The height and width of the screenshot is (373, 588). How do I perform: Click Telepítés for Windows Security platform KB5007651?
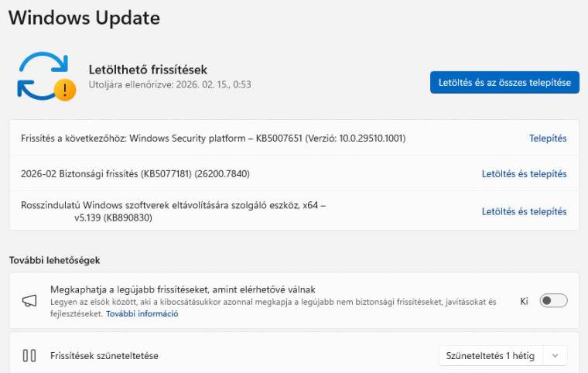(x=548, y=139)
